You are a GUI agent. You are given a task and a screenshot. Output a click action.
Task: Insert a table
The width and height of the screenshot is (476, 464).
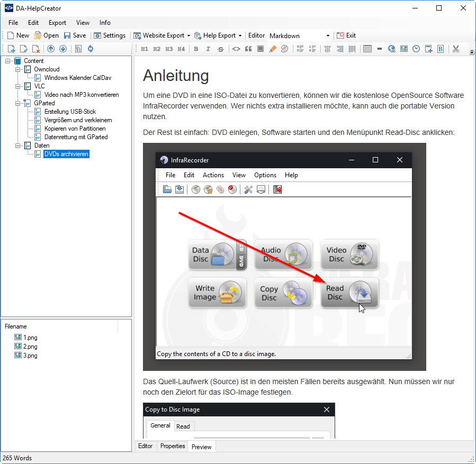(367, 49)
